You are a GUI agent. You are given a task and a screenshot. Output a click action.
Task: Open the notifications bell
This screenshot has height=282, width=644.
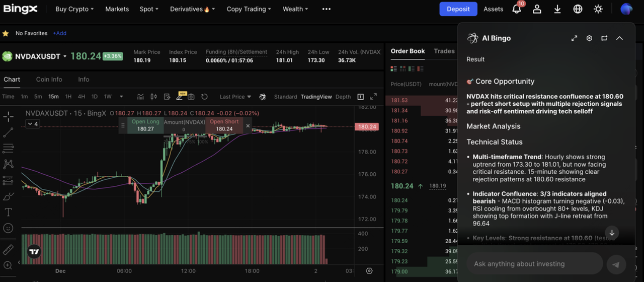pyautogui.click(x=516, y=9)
